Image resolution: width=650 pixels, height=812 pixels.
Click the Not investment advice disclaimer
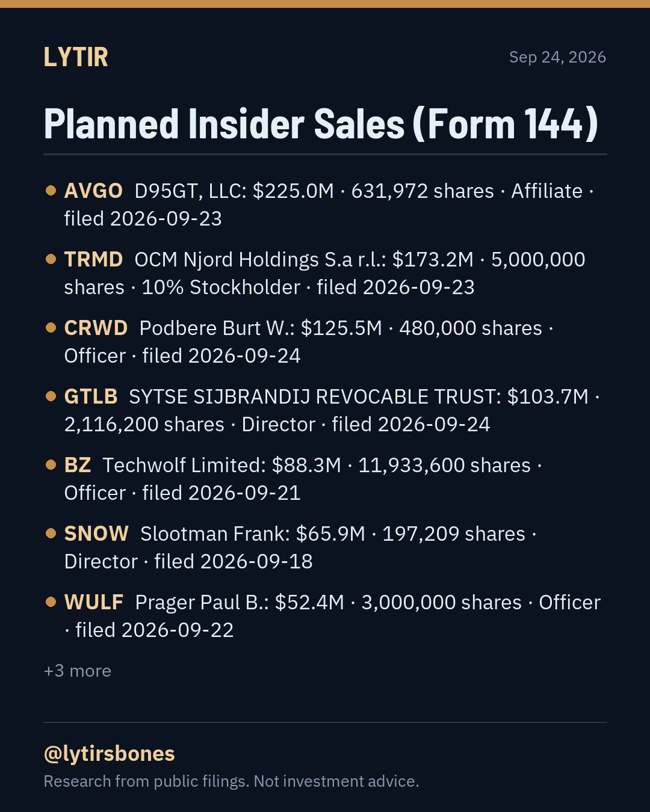[336, 781]
